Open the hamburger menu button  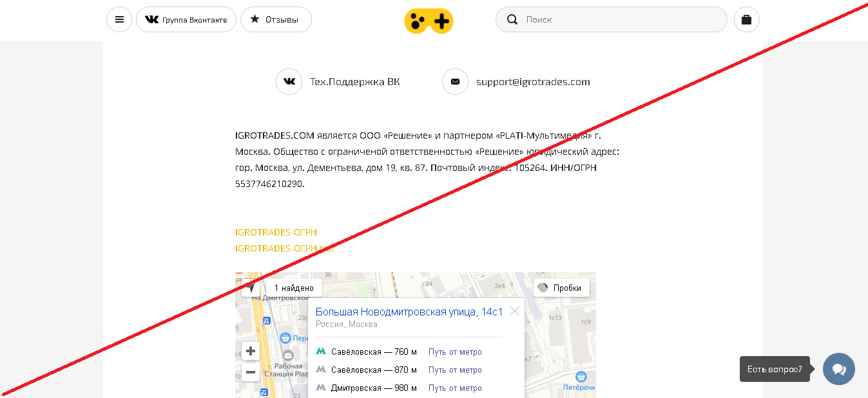coord(119,19)
